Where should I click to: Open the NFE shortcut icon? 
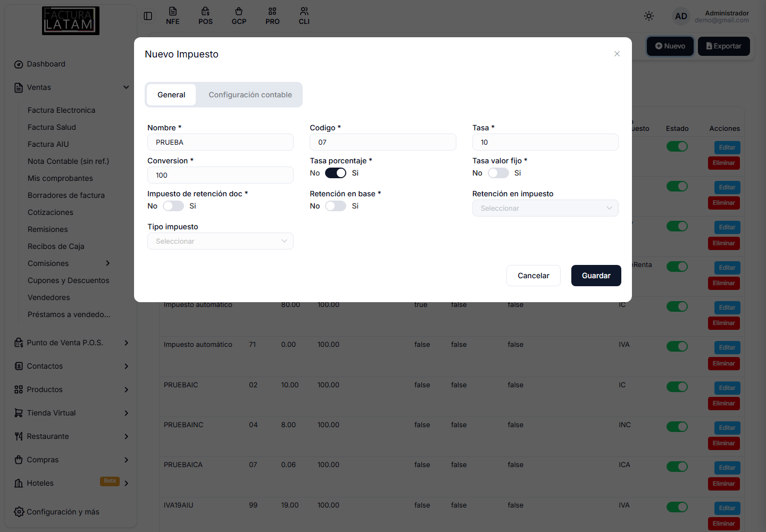173,16
